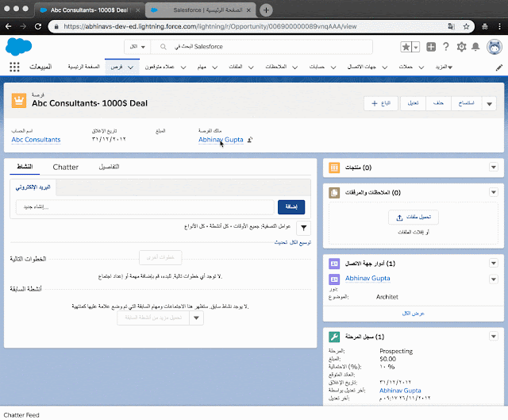
Task: Open the Abhinav Gupta opportunity owner link
Action: pyautogui.click(x=221, y=140)
